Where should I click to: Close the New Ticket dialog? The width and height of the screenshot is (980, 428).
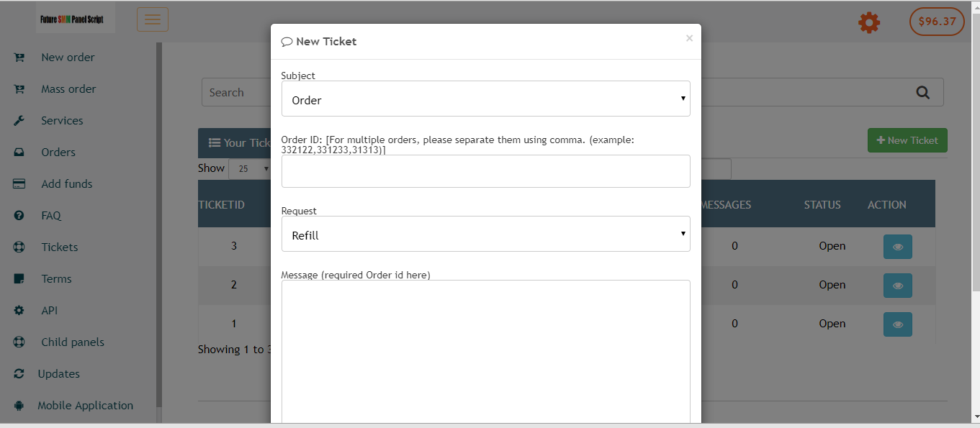coord(689,39)
